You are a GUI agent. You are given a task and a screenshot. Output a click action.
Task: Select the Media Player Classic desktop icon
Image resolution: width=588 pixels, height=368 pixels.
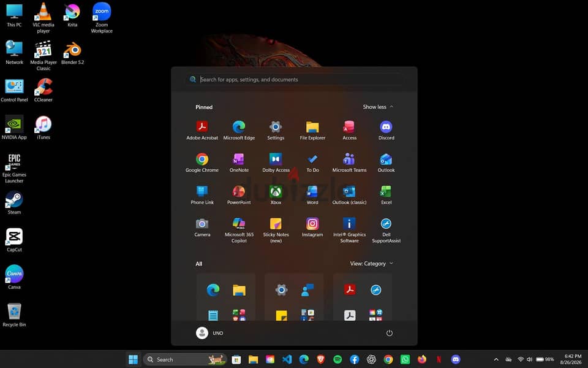pos(43,56)
